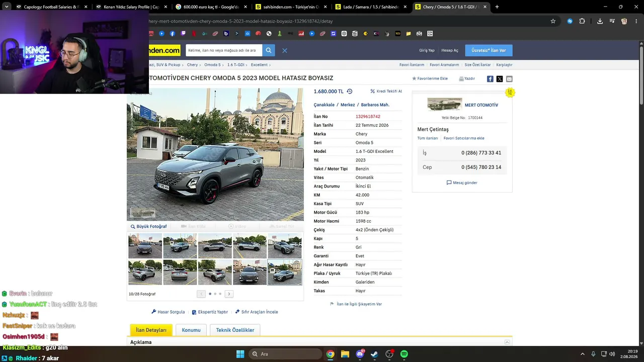Open Spotify from the taskbar
644x362 pixels.
point(404,354)
